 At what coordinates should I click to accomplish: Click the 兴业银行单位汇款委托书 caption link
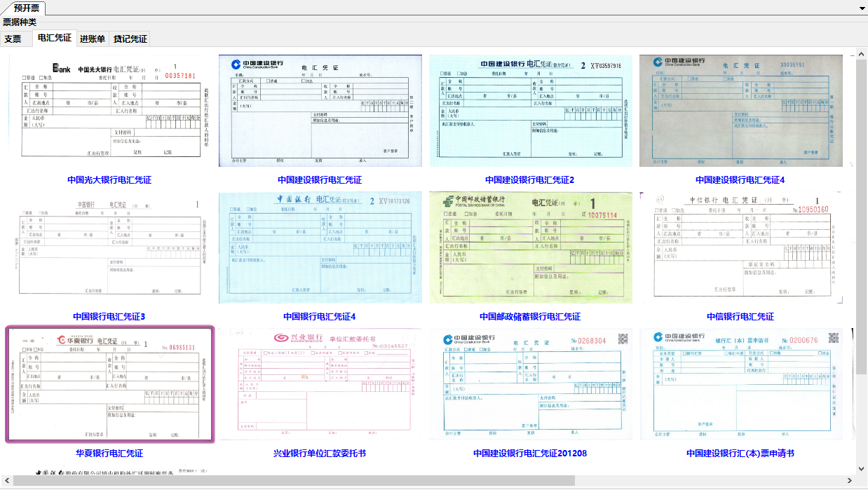[x=320, y=454]
